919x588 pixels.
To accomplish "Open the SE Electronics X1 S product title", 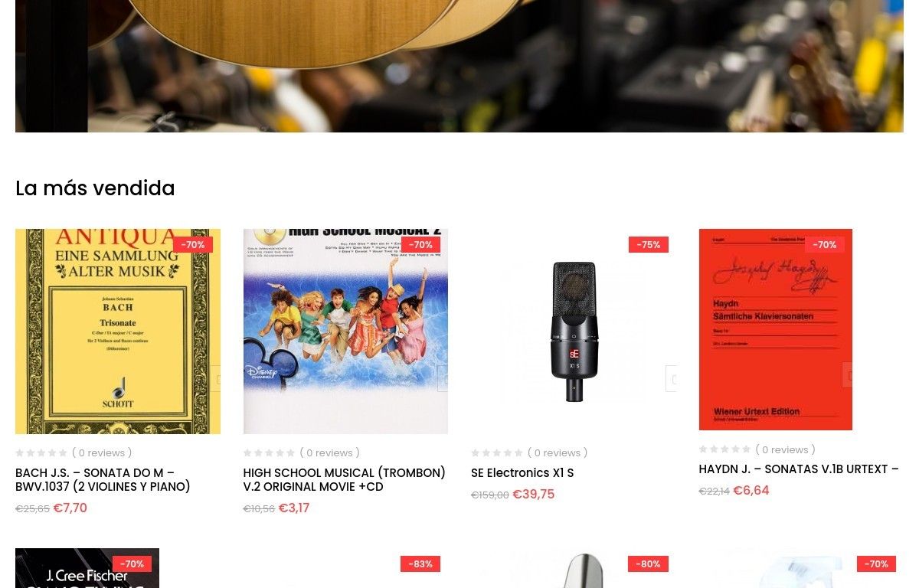I will point(522,473).
